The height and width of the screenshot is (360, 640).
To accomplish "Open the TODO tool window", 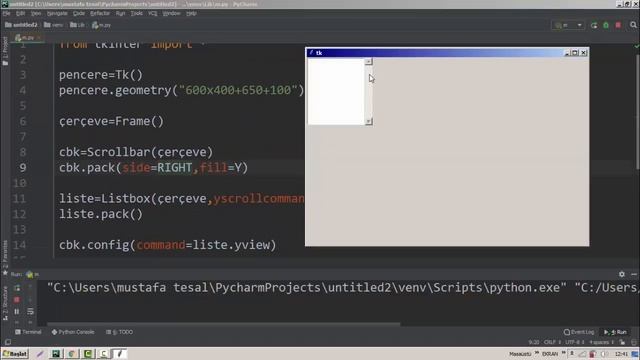I will (x=120, y=332).
